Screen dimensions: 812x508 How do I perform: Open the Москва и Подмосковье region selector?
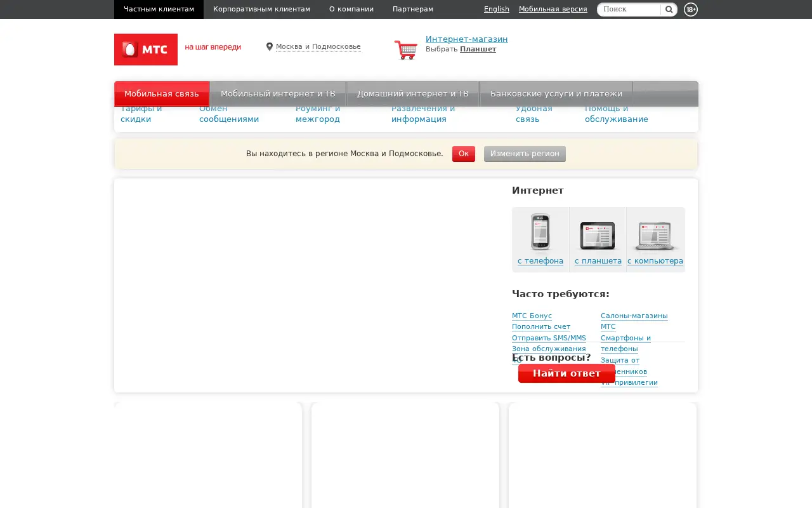click(x=318, y=46)
